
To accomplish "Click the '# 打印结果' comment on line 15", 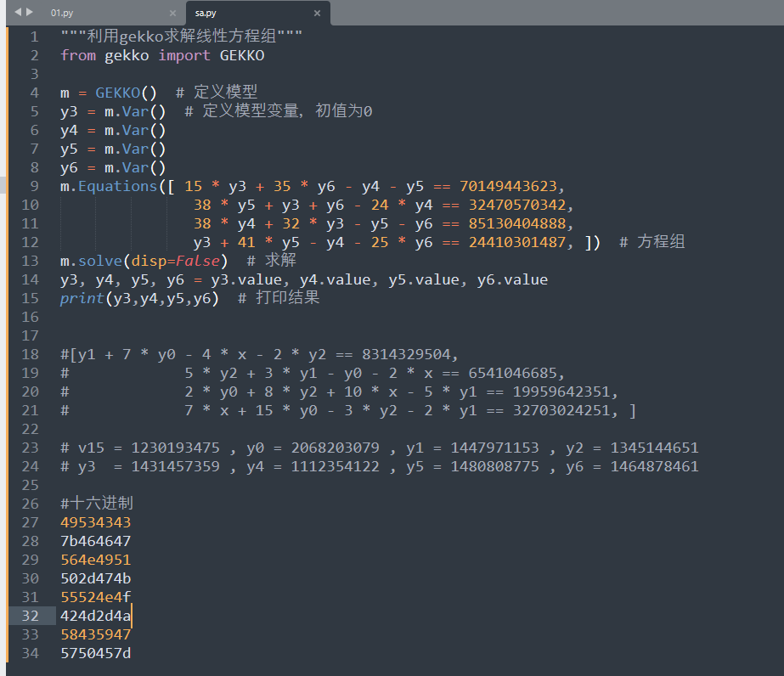I will pos(279,298).
